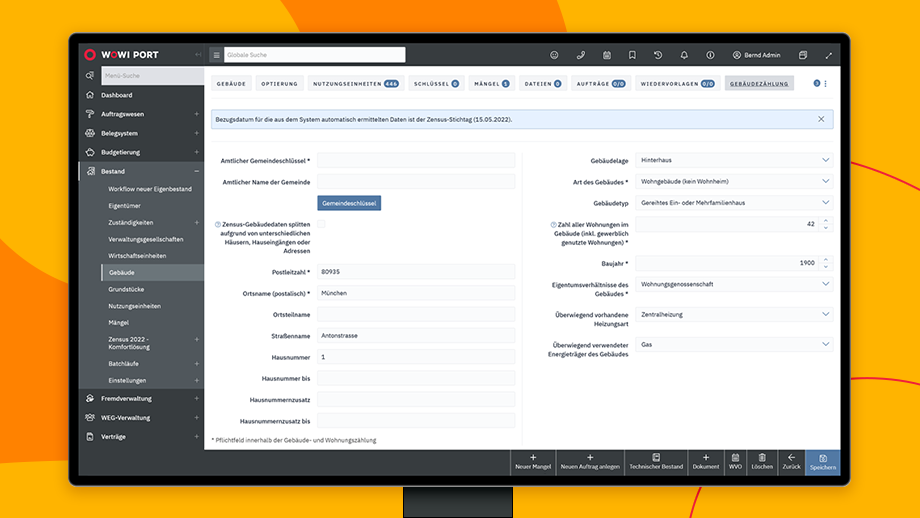The image size is (920, 518).
Task: Open the history clock icon
Action: (x=658, y=55)
